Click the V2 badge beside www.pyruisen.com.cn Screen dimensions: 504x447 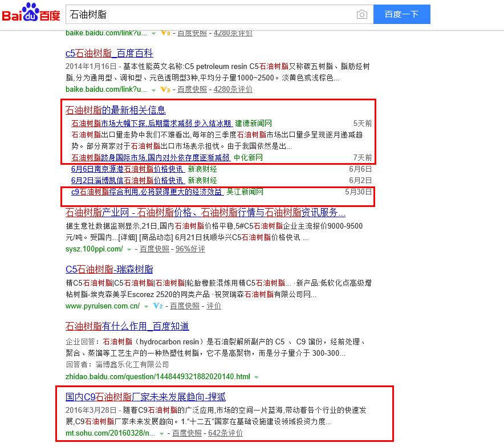pos(158,306)
